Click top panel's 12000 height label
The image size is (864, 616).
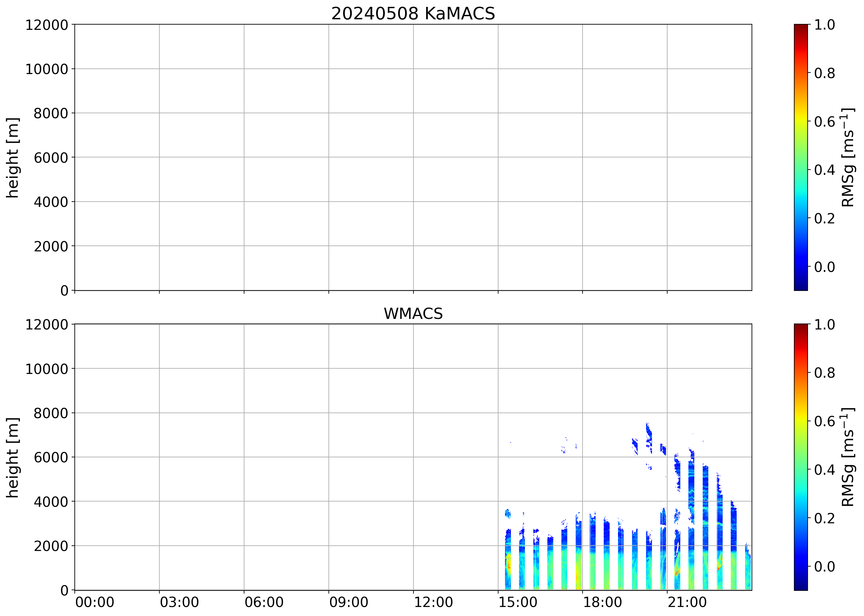[46, 25]
